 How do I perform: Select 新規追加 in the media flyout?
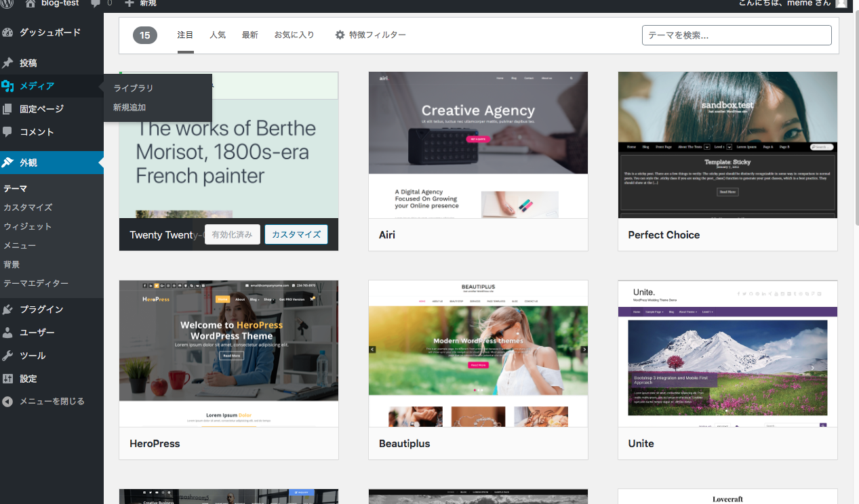pyautogui.click(x=129, y=107)
